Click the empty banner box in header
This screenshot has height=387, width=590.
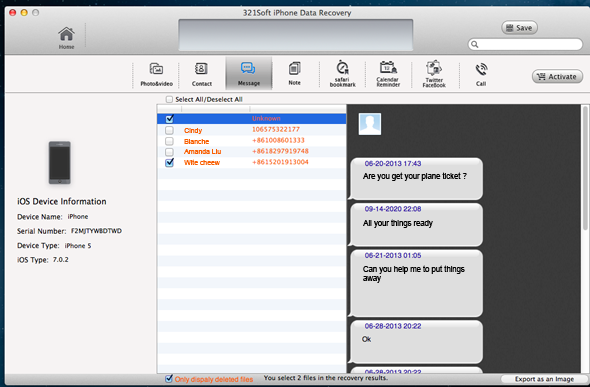[296, 35]
